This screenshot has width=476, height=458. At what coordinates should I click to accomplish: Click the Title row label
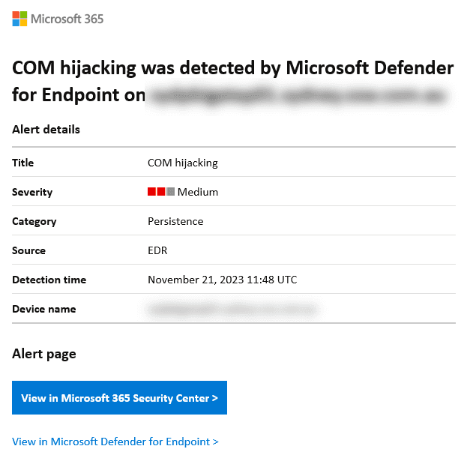click(23, 163)
